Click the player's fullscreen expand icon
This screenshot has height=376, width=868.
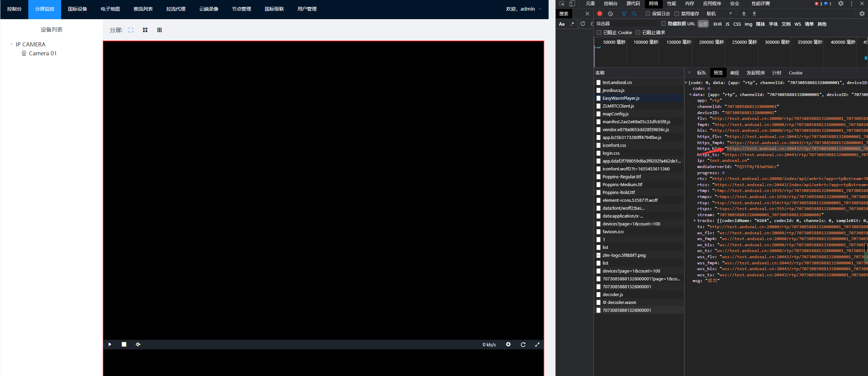pos(537,345)
